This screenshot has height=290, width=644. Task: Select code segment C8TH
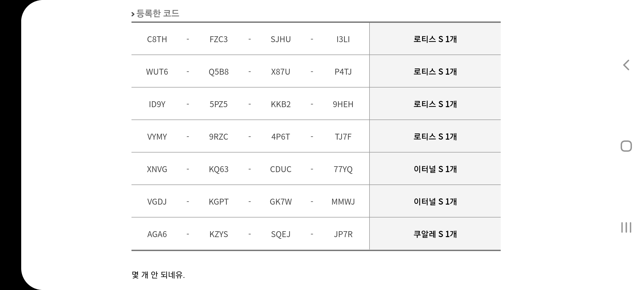[157, 39]
